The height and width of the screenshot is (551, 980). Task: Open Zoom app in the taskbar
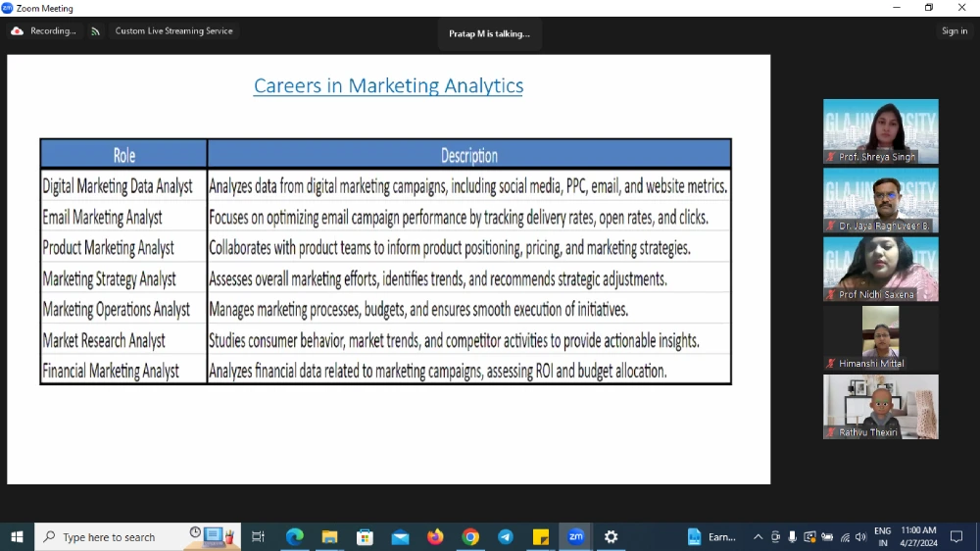575,536
